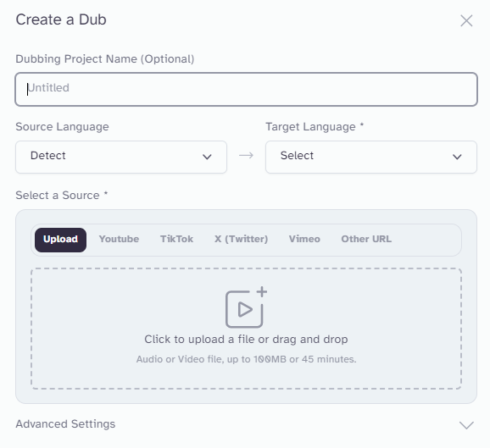The height and width of the screenshot is (448, 490).
Task: Switch to the Vimeo source tab
Action: (x=304, y=239)
